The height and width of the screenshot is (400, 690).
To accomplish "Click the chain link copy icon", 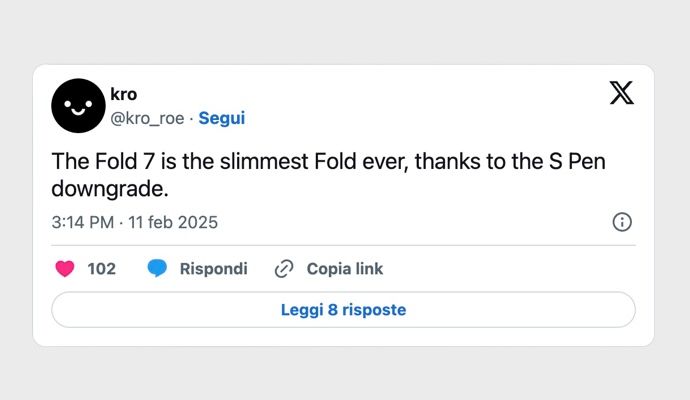I will tap(284, 269).
